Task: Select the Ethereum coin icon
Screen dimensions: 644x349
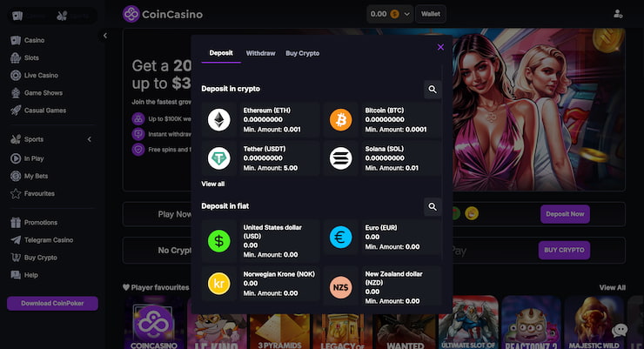Action: point(219,120)
